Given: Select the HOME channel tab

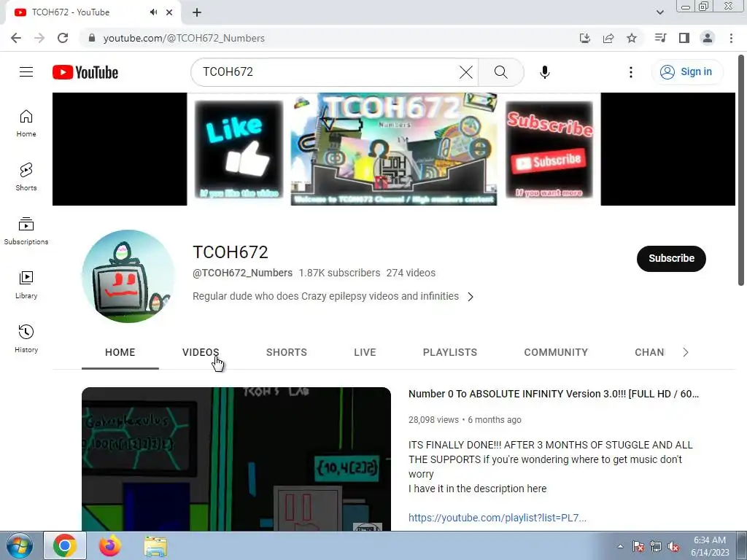Looking at the screenshot, I should [x=120, y=352].
